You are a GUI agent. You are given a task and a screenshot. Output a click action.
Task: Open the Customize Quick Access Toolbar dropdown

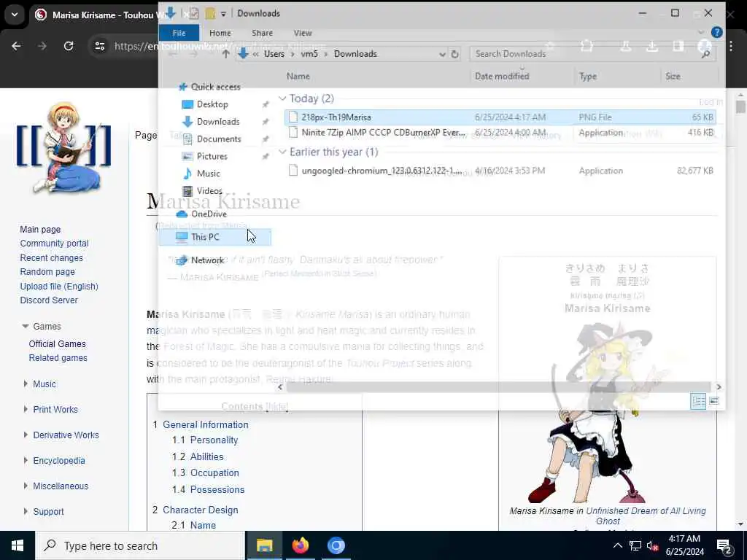223,14
